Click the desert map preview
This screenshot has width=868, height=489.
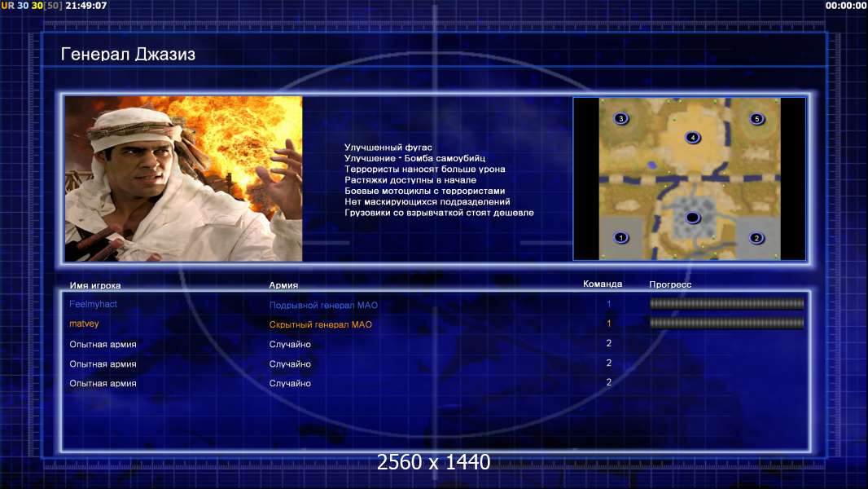pyautogui.click(x=690, y=178)
